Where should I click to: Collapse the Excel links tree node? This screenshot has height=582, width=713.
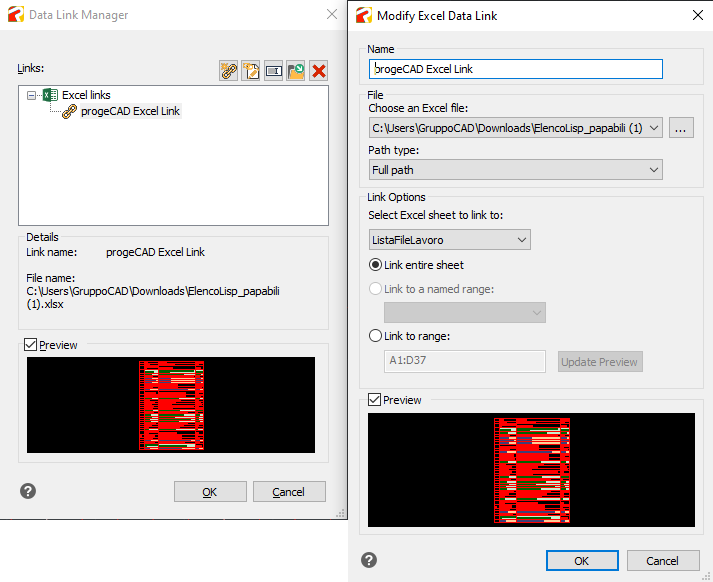(31, 95)
